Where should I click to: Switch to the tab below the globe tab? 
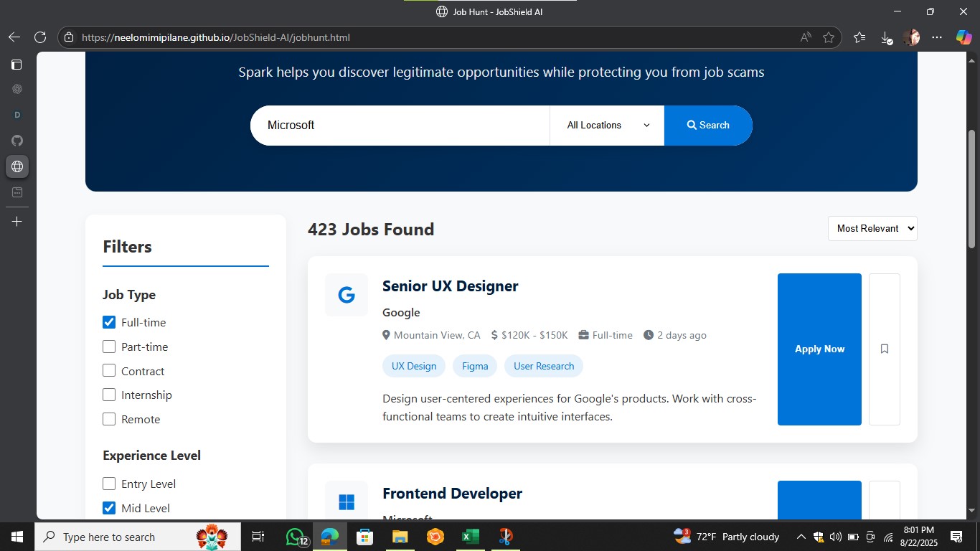click(17, 192)
